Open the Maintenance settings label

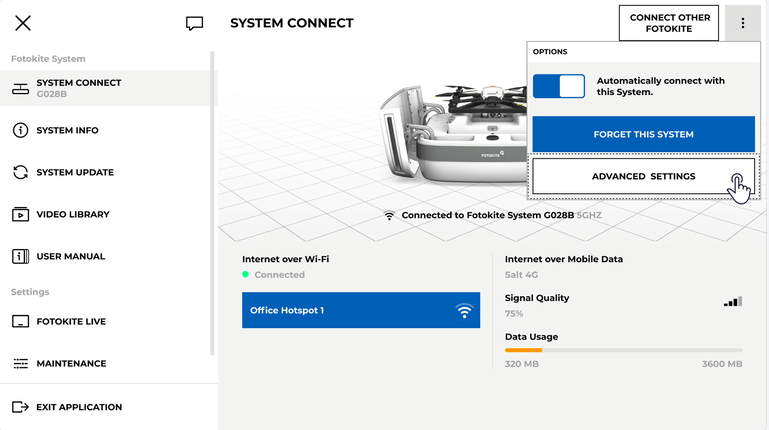pyautogui.click(x=71, y=364)
